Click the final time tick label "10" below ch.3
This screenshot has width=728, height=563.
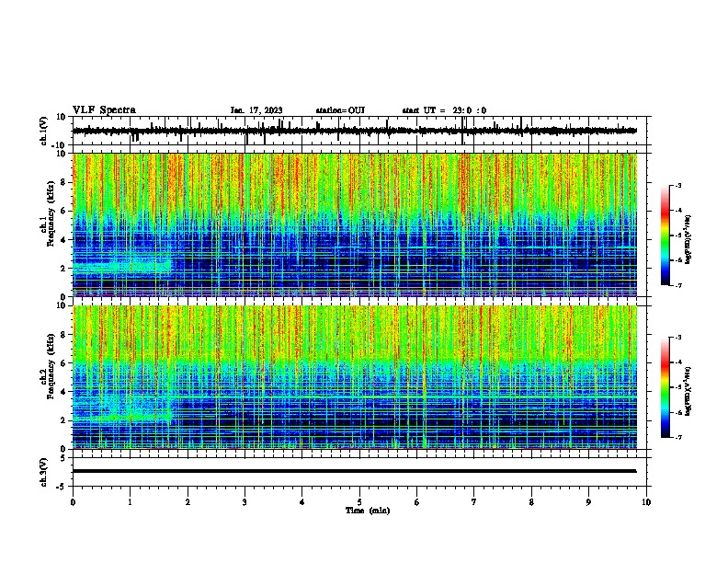click(646, 502)
